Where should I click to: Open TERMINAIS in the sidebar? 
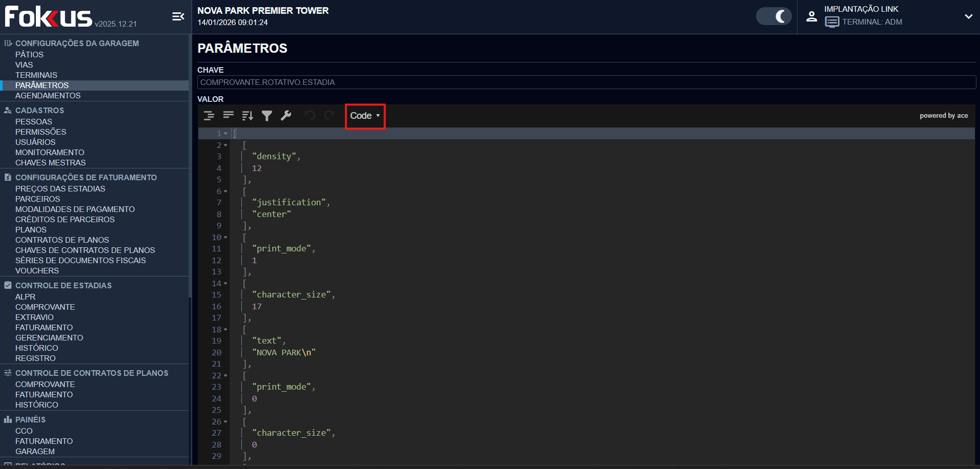coord(36,75)
